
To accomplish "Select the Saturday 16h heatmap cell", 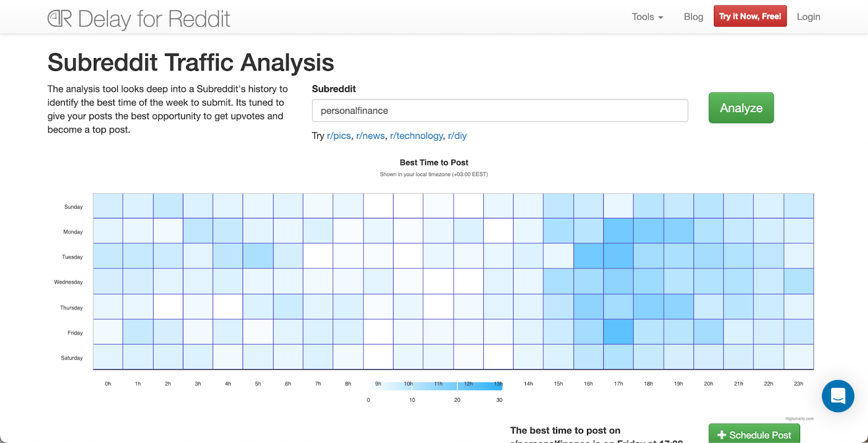I will (589, 357).
